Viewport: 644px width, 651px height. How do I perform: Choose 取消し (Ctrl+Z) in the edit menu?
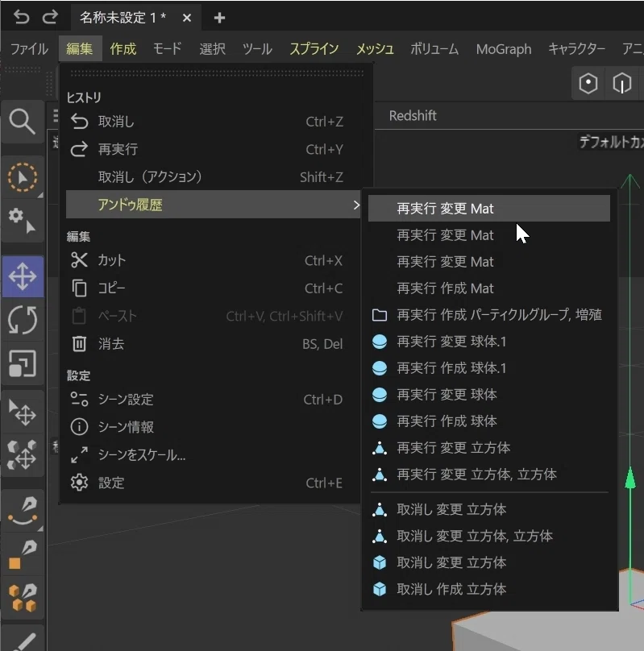(213, 122)
